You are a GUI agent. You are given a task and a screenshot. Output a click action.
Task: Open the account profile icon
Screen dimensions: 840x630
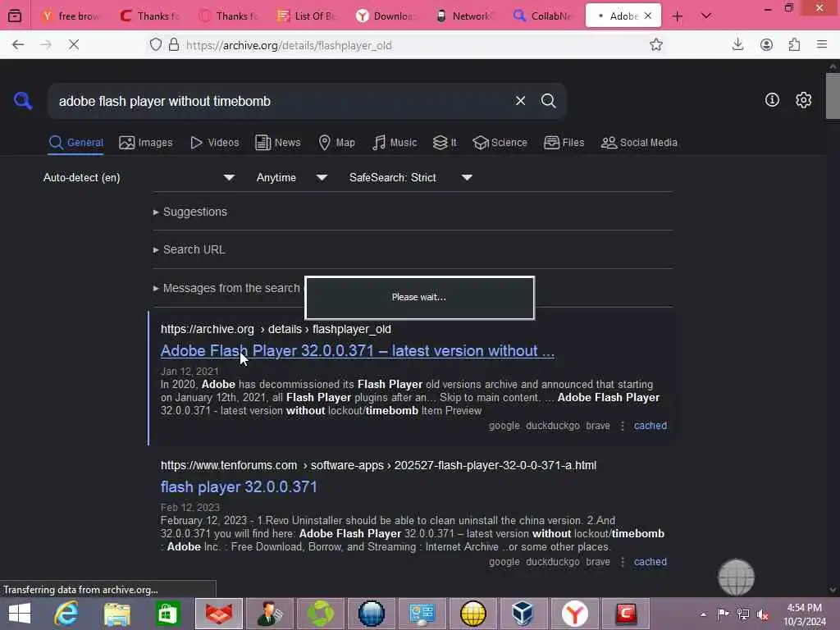pos(766,44)
